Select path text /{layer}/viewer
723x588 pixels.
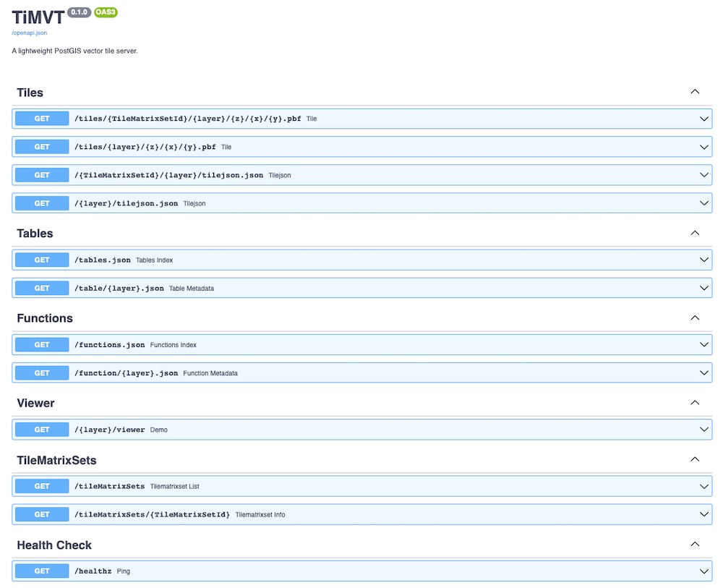(109, 430)
